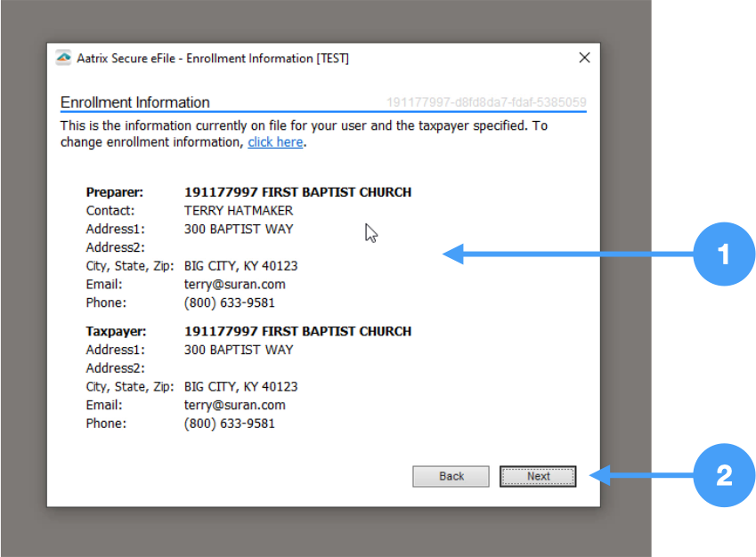
Task: Click the blue numbered callout circle 1
Action: click(x=723, y=254)
